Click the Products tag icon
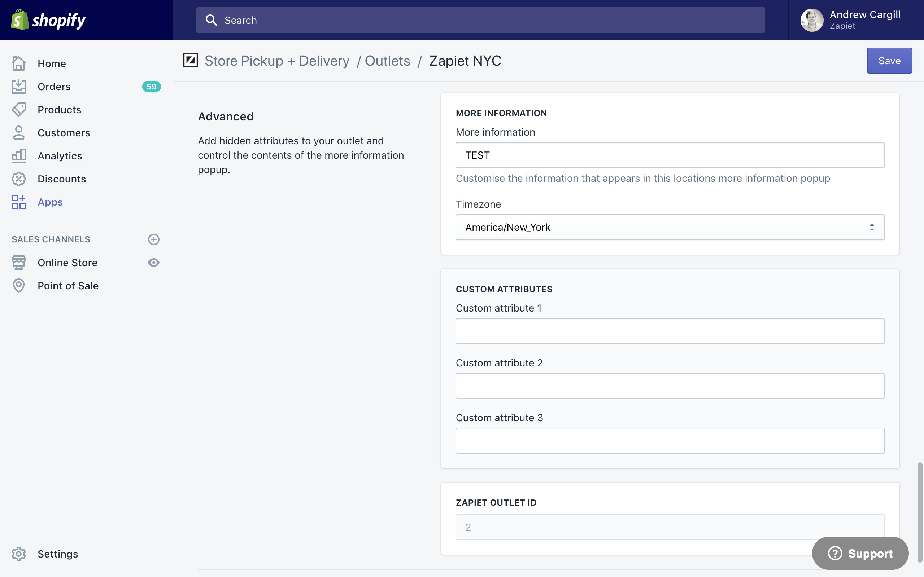The width and height of the screenshot is (924, 577). (18, 110)
